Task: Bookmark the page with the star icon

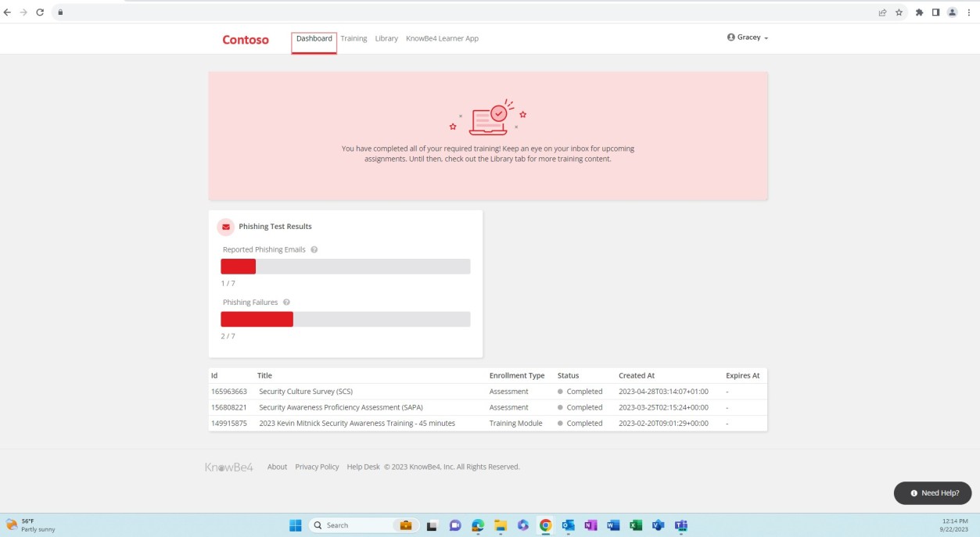Action: (898, 13)
